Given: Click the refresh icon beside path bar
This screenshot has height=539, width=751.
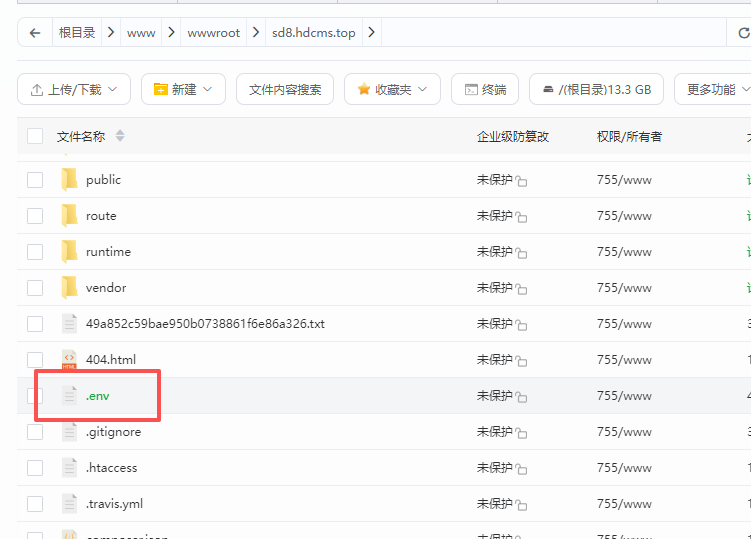Looking at the screenshot, I should [x=744, y=33].
